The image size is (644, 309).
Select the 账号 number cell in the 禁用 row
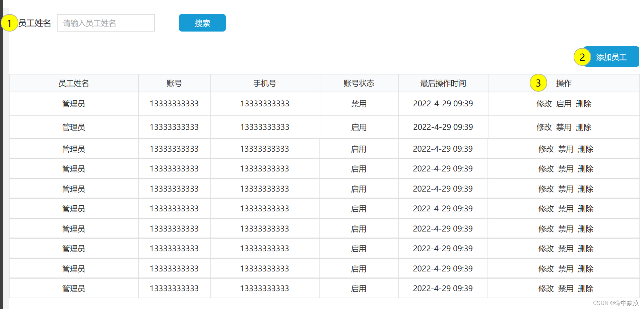(x=174, y=104)
